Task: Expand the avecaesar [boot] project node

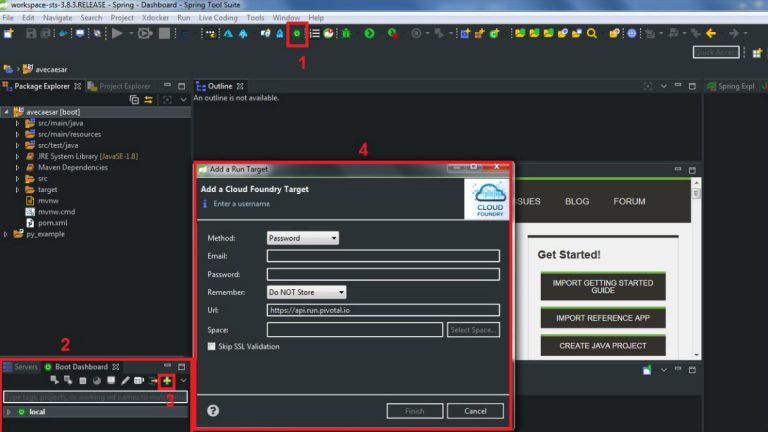Action: pos(6,112)
